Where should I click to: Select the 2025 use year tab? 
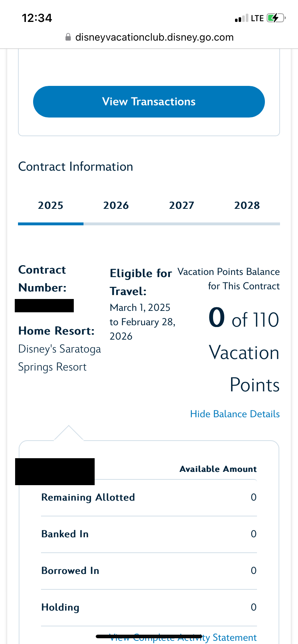pos(51,206)
